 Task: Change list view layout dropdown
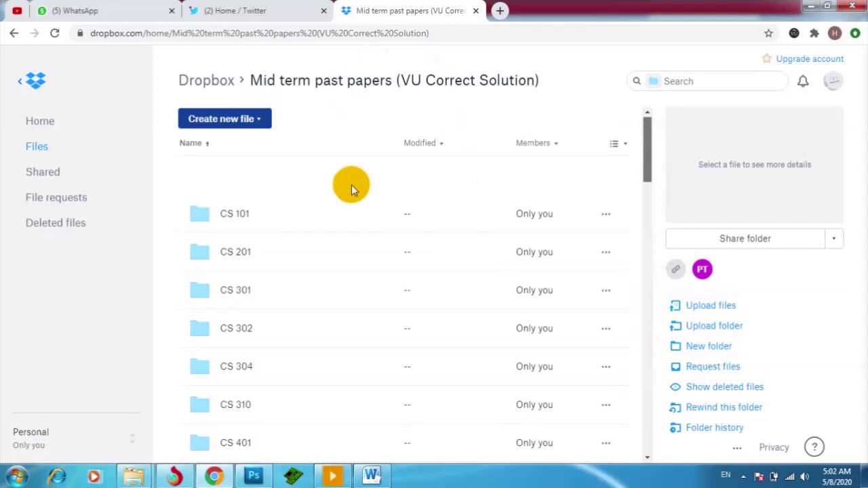click(x=618, y=144)
